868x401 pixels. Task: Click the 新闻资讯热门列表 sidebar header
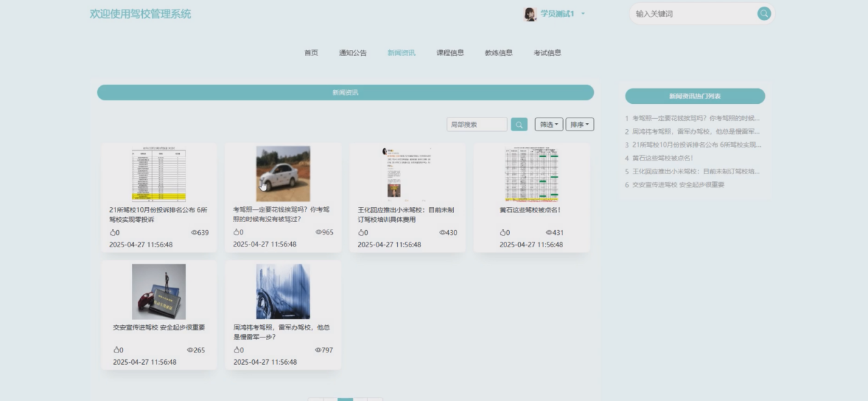click(x=695, y=96)
